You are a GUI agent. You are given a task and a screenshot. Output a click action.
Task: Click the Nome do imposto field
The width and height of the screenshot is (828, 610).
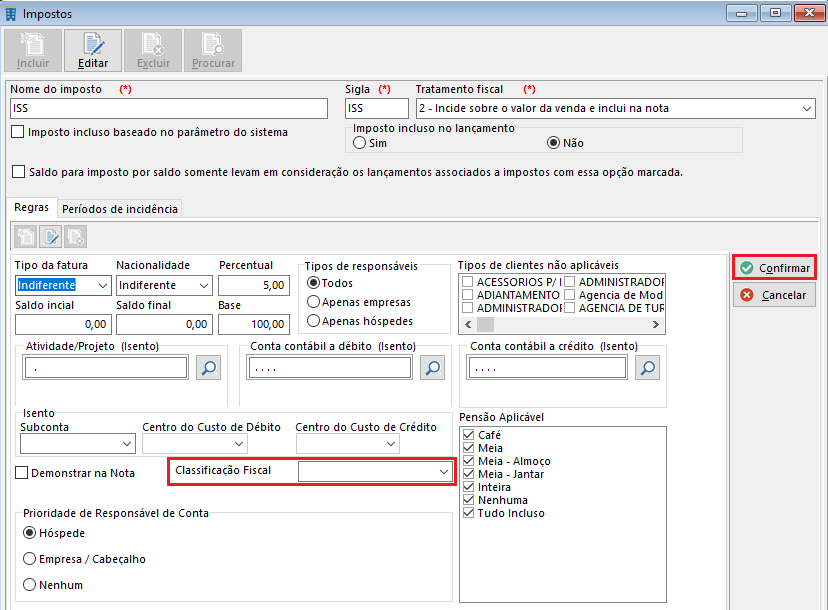click(169, 108)
